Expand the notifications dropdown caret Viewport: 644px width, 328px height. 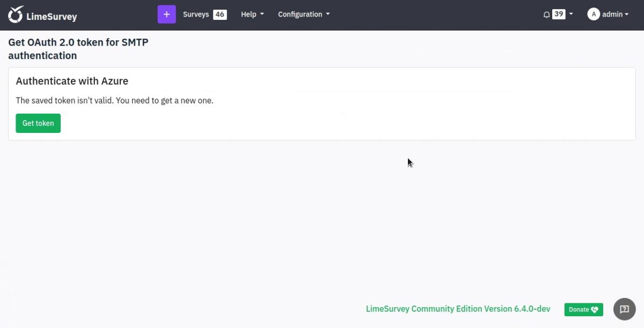pyautogui.click(x=570, y=14)
